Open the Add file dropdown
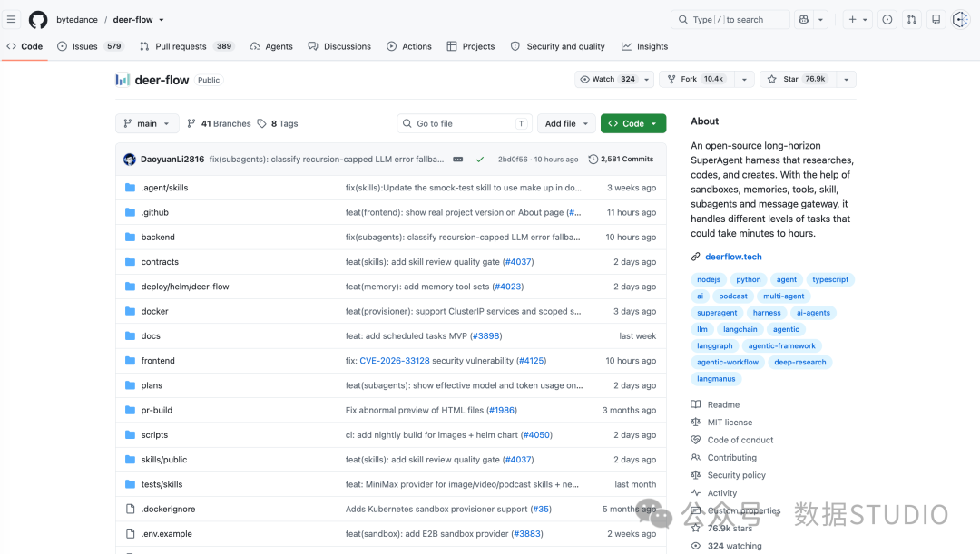The height and width of the screenshot is (554, 980). point(566,123)
